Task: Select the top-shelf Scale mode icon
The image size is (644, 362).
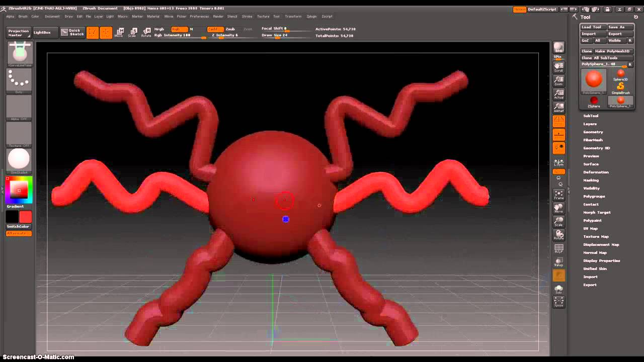Action: (132, 33)
